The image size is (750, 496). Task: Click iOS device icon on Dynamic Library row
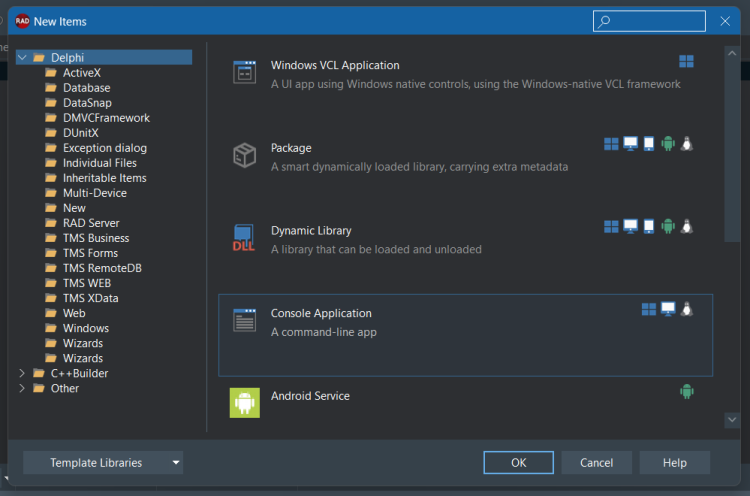[649, 227]
